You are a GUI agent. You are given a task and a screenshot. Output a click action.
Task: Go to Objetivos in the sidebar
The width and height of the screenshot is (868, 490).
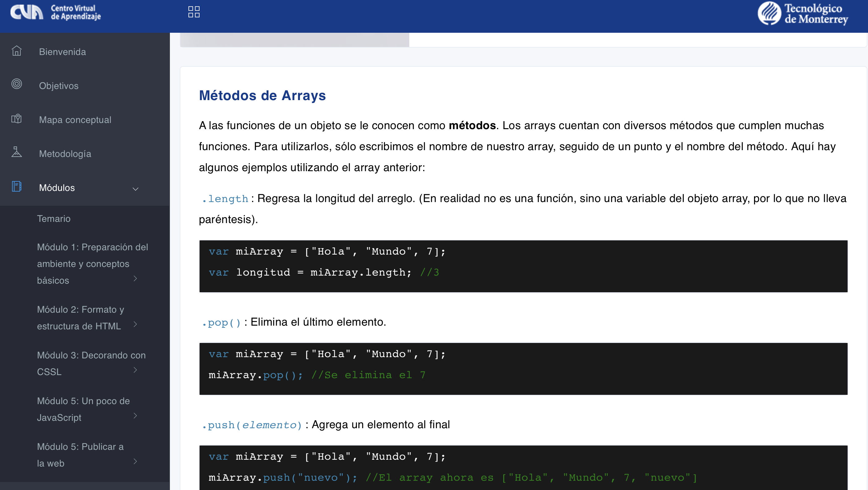tap(59, 86)
